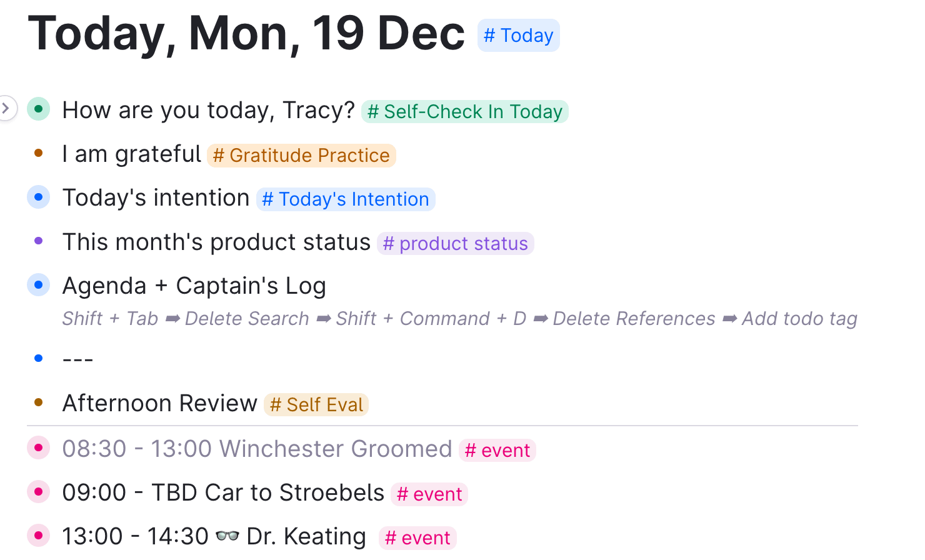This screenshot has height=560, width=925.
Task: Click the pink bullet of Dr. Keating event
Action: point(39,536)
